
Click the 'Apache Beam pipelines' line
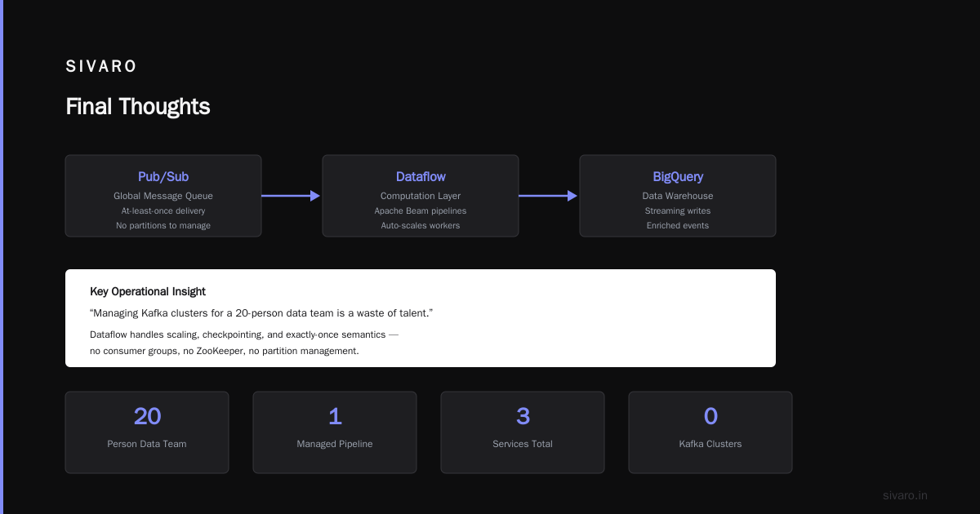pos(421,210)
